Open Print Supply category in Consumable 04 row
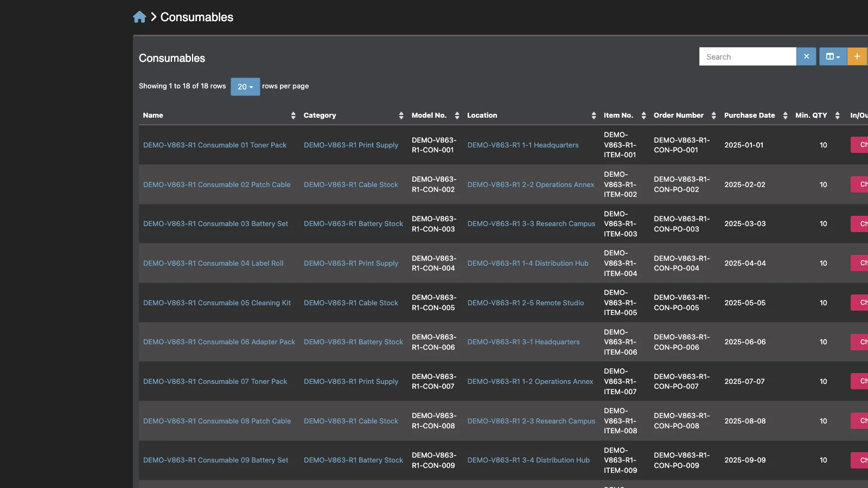Viewport: 868px width, 488px height. [351, 263]
